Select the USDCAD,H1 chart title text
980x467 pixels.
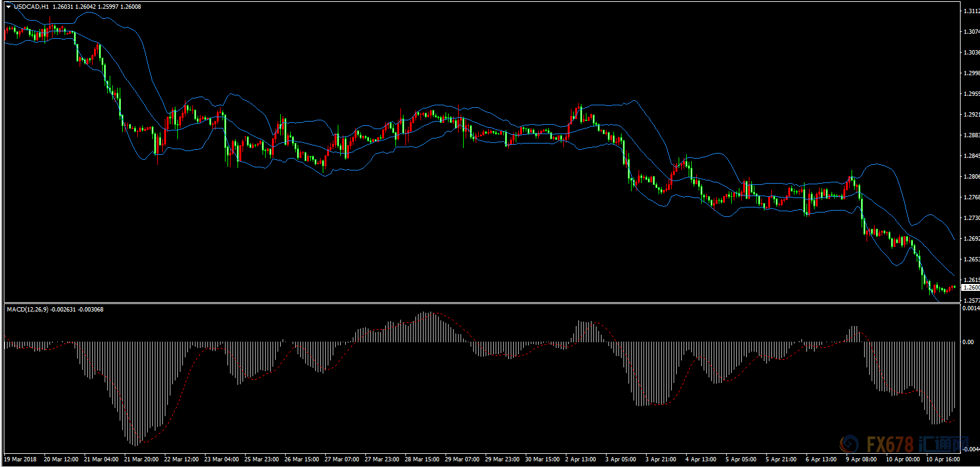[x=32, y=7]
